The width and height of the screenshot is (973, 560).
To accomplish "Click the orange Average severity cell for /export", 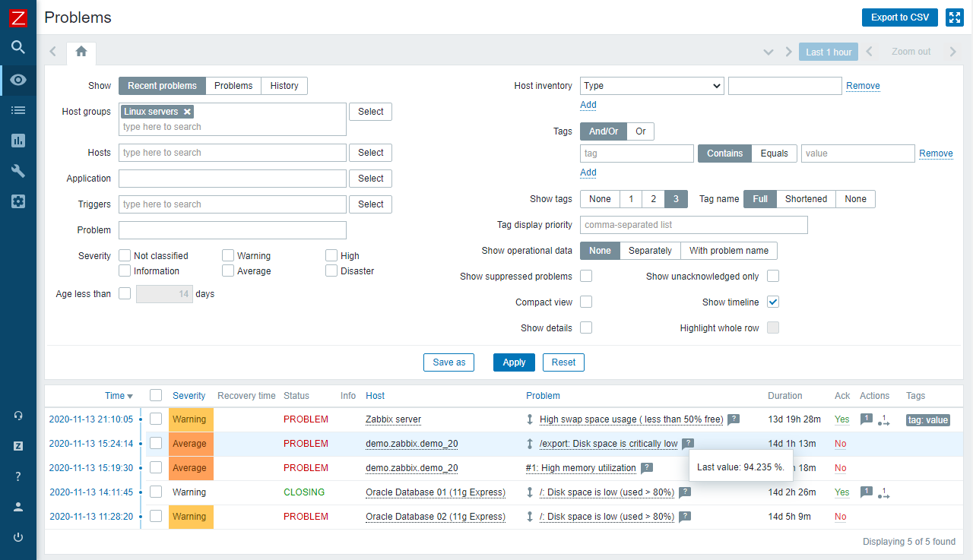I will pyautogui.click(x=191, y=444).
